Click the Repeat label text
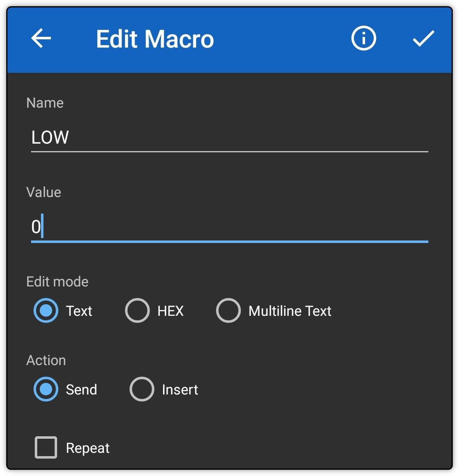The height and width of the screenshot is (476, 459). (x=88, y=448)
